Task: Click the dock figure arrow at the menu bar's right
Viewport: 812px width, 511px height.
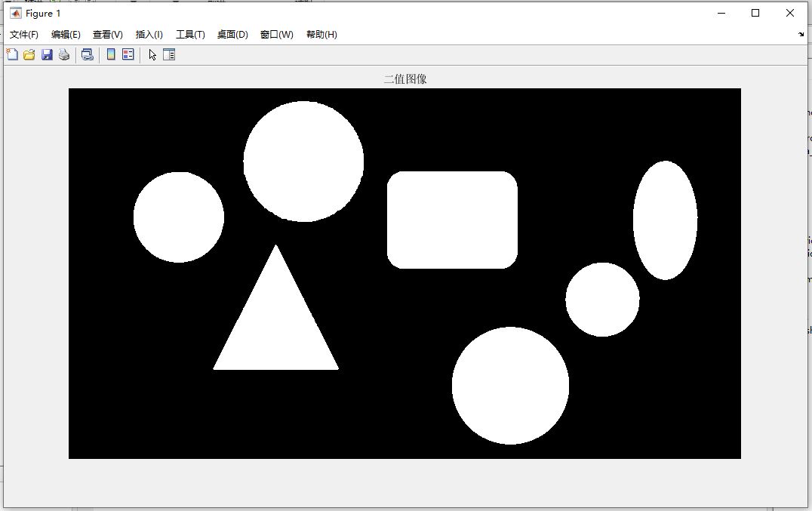Action: coord(801,34)
